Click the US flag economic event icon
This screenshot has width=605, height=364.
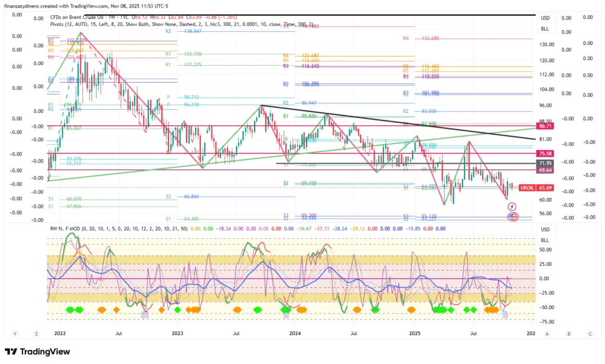[513, 217]
